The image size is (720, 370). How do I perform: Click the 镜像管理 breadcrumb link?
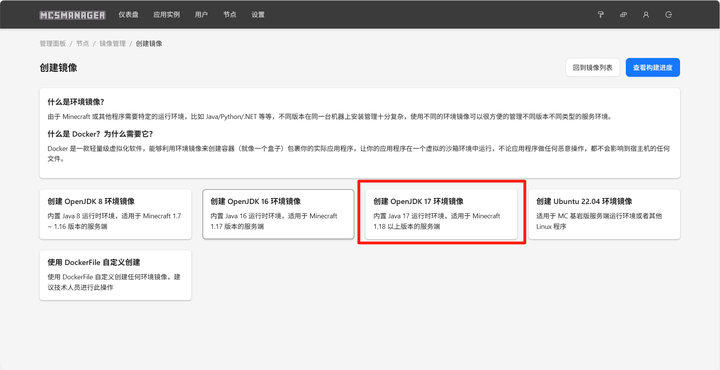tap(112, 44)
